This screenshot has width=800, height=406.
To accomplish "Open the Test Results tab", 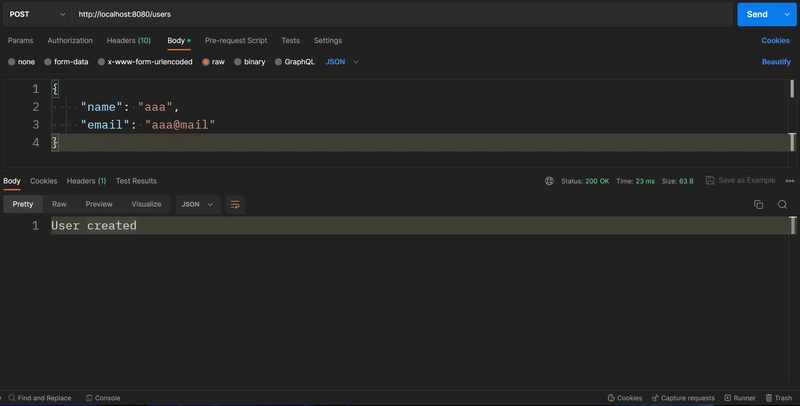I will (136, 181).
